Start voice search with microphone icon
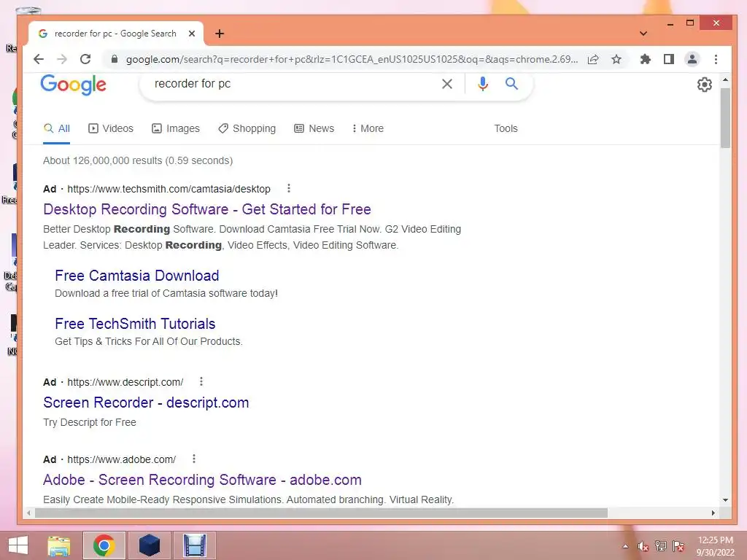Screen dimensions: 747x560 point(483,84)
